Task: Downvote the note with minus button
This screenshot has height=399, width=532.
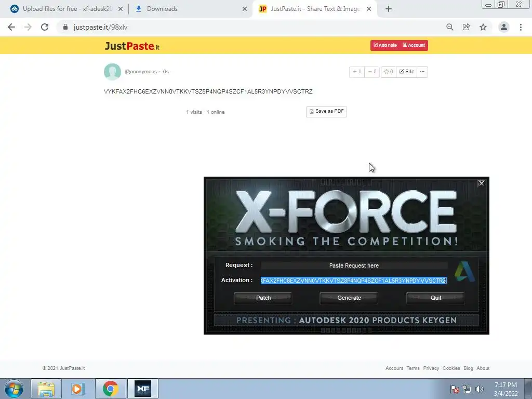Action: pos(372,72)
